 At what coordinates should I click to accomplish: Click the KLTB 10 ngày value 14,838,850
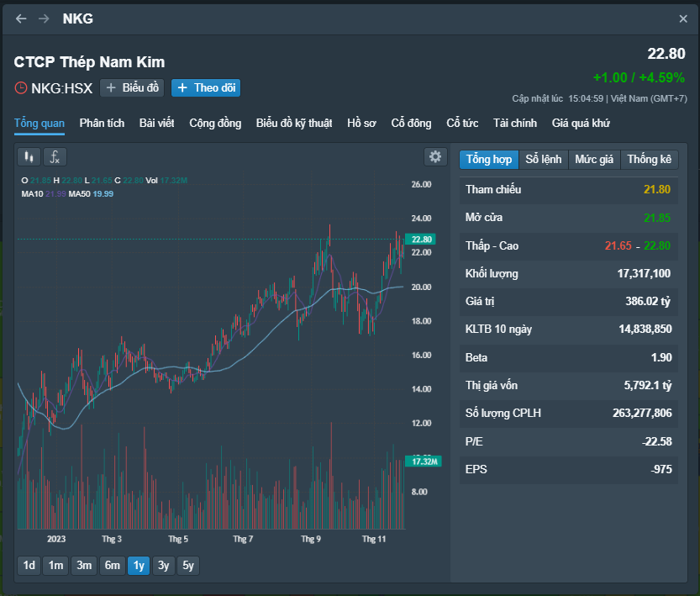pyautogui.click(x=645, y=330)
